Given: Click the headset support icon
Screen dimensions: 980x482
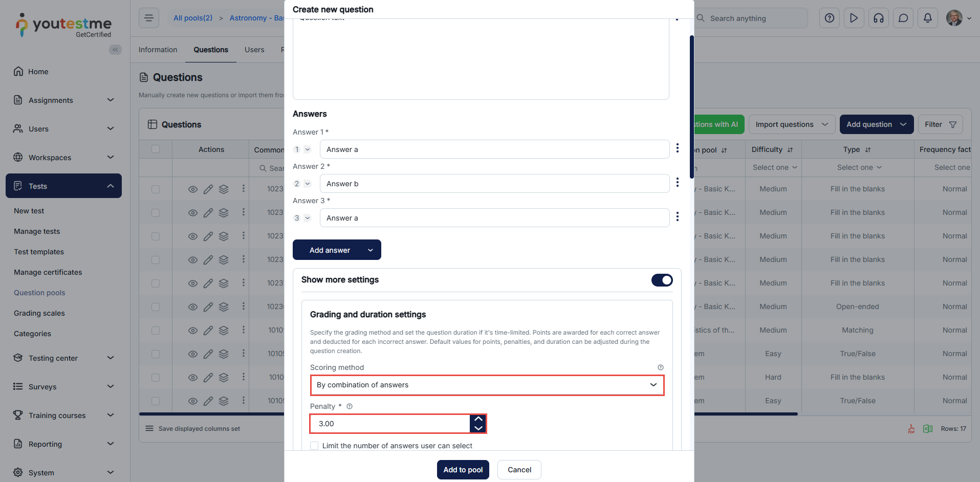Looking at the screenshot, I should point(878,18).
